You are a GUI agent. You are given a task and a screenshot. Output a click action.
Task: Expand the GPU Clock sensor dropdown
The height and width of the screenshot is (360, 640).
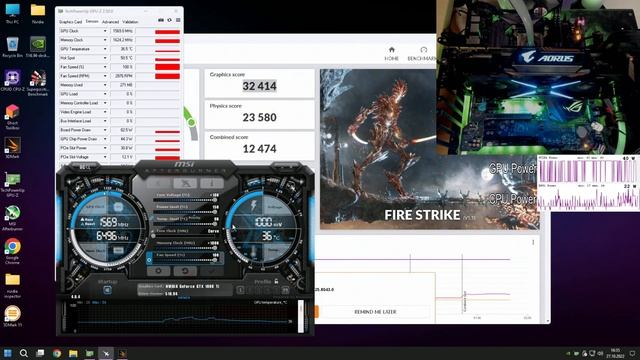pos(105,31)
